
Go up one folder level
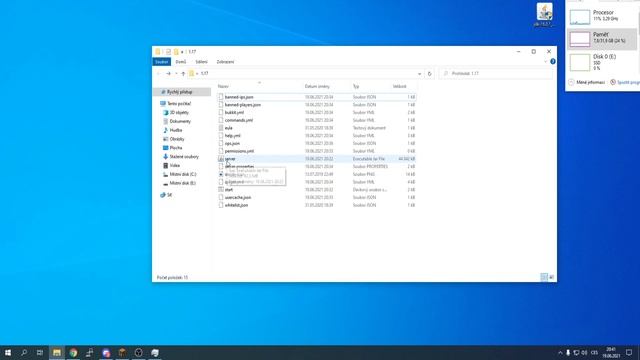click(183, 73)
